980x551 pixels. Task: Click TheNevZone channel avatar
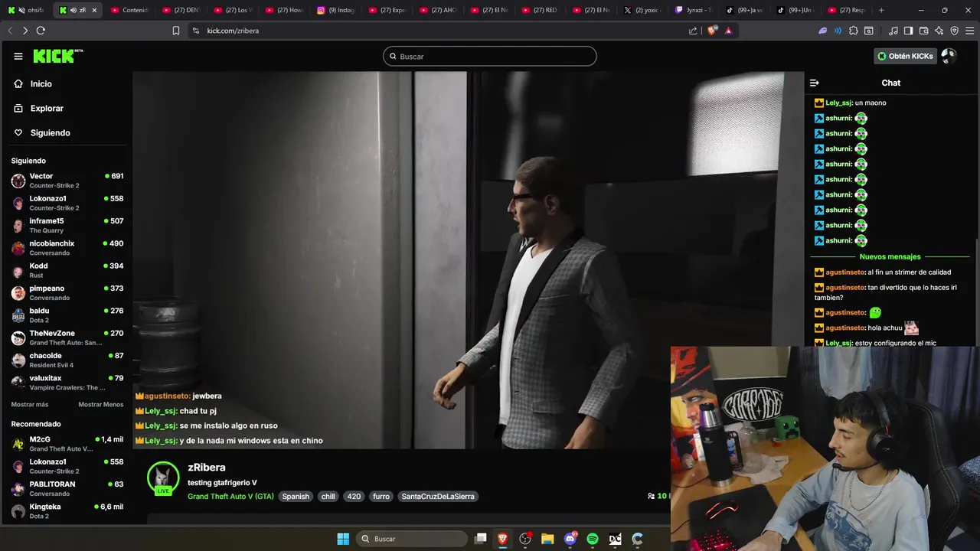(18, 337)
